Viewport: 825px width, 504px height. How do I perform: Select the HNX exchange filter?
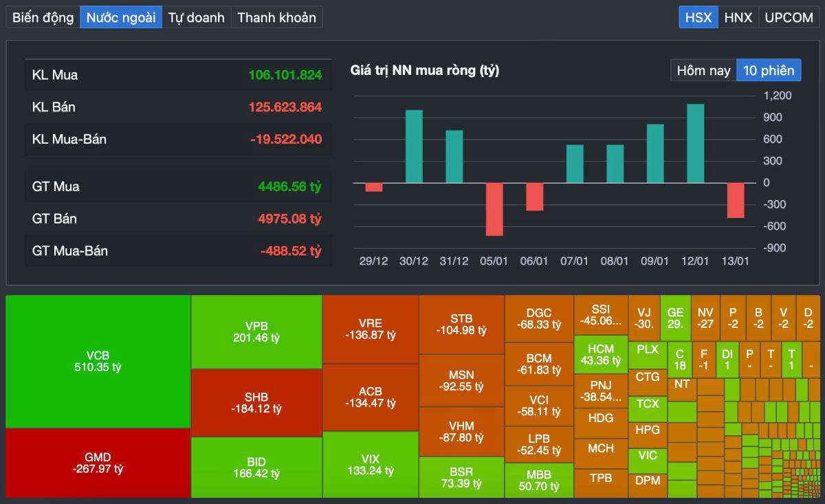pyautogui.click(x=738, y=17)
